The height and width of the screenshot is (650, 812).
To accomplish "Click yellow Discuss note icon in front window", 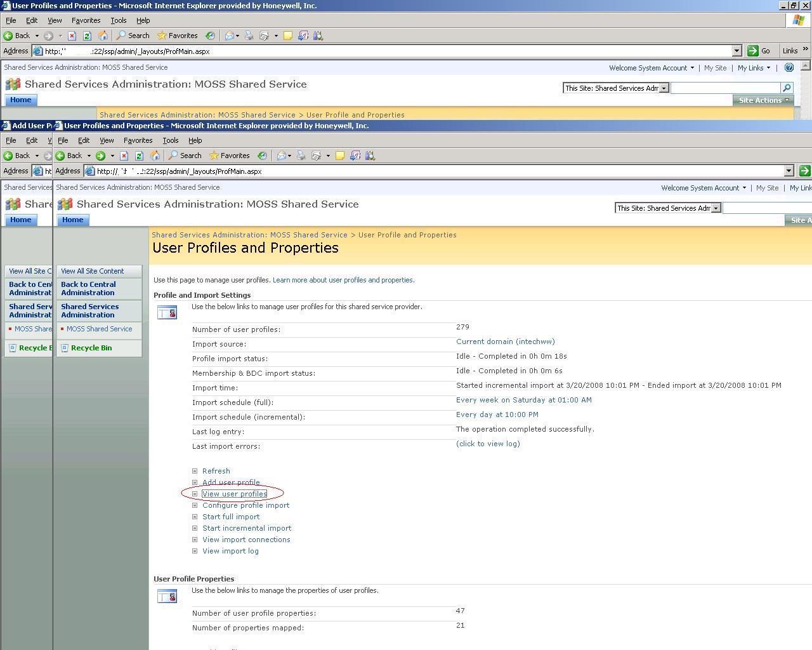I will [339, 156].
